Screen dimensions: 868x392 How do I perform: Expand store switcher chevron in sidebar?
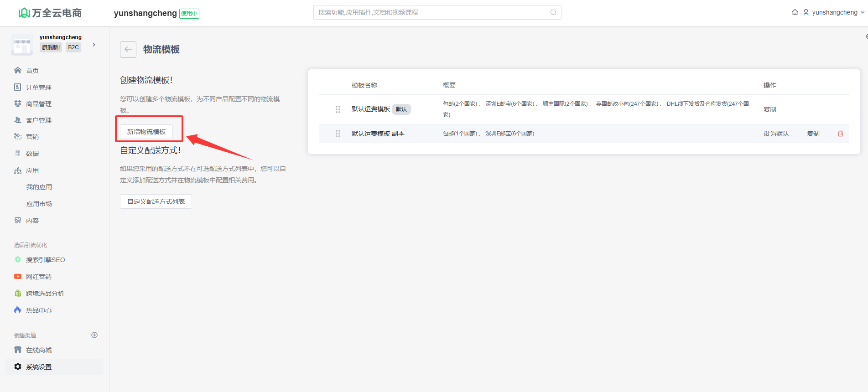[94, 45]
